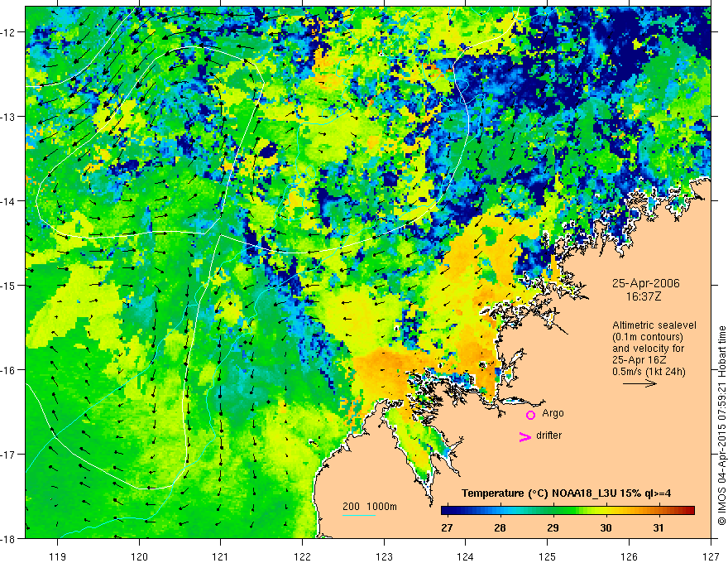Click the '200 1000m' depth label
Viewport: 728px width, 563px height.
(x=370, y=507)
